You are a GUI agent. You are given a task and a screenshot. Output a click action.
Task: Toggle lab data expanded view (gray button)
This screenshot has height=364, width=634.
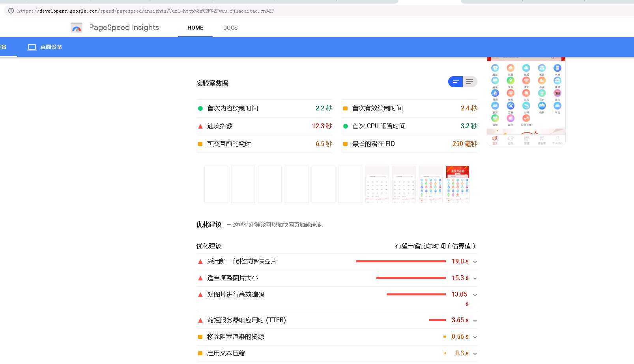[x=469, y=82]
